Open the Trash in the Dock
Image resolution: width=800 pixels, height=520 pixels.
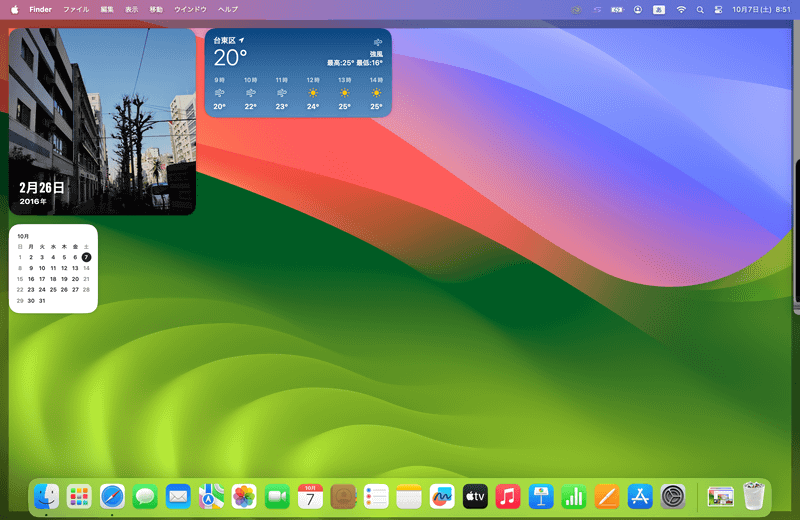point(754,496)
